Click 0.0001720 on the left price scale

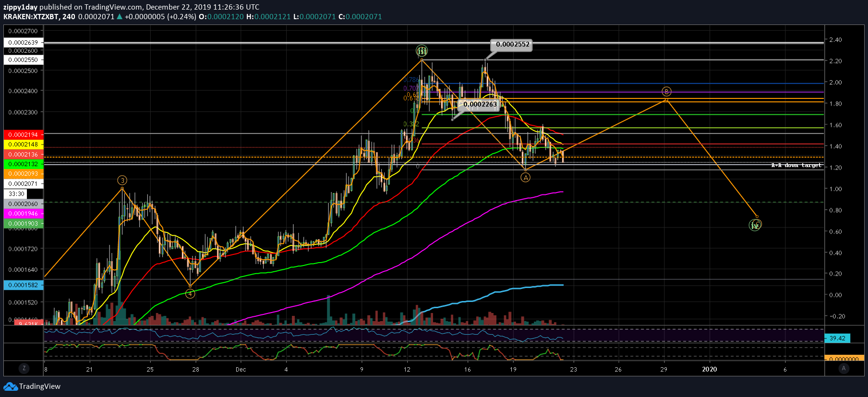tap(23, 249)
